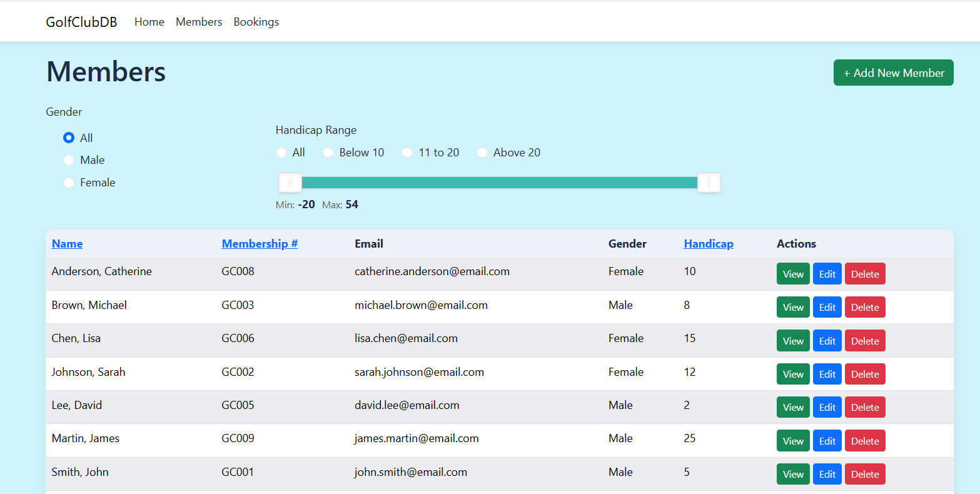
Task: View Lisa Chen's member record
Action: (793, 341)
